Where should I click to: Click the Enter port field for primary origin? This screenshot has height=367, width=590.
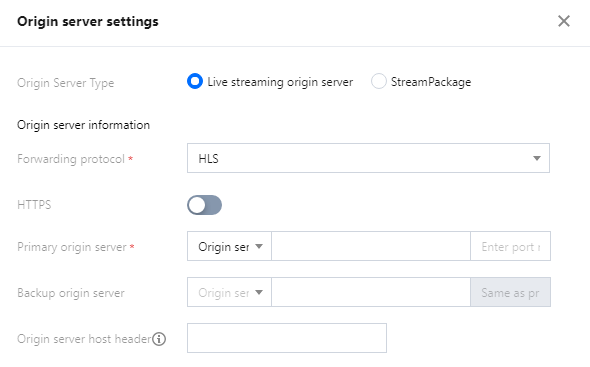(x=510, y=246)
